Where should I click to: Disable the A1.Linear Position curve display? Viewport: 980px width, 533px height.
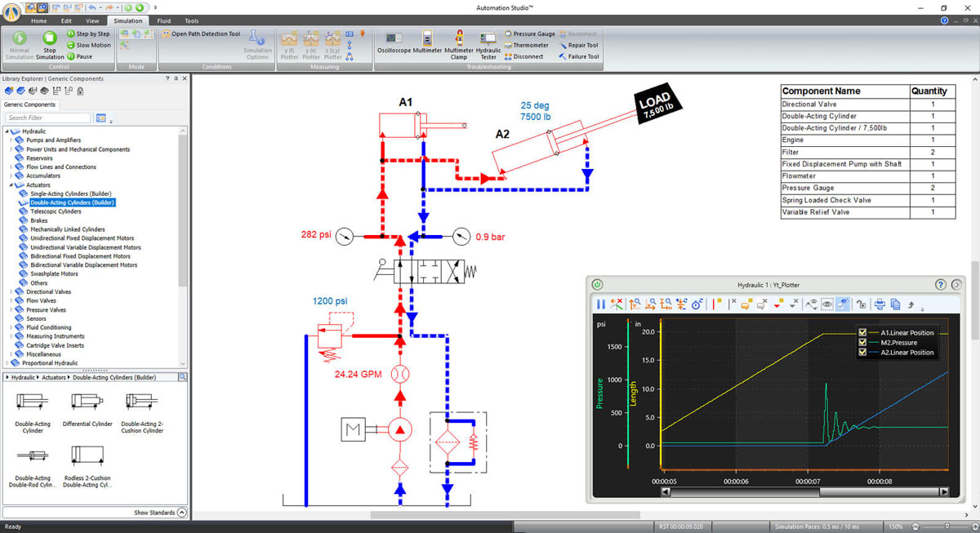[862, 332]
